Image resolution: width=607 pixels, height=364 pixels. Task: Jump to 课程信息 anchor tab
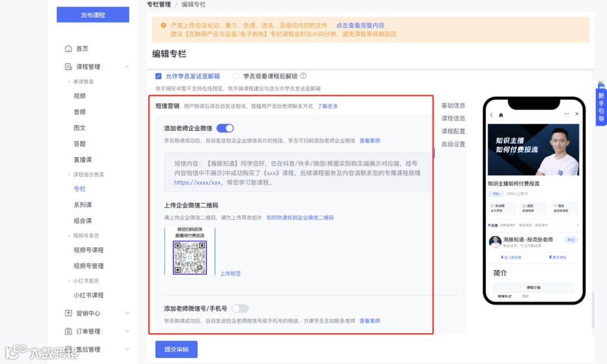454,119
